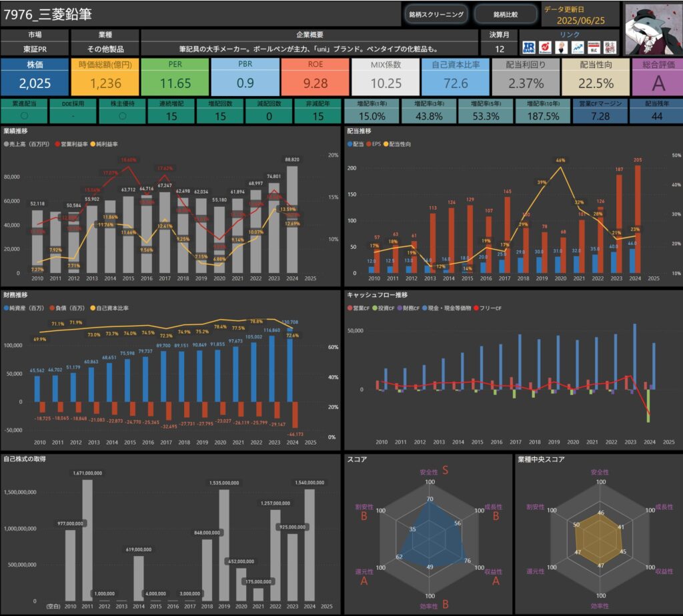Click the 営業CFマージン 7.28 cell

[x=600, y=111]
